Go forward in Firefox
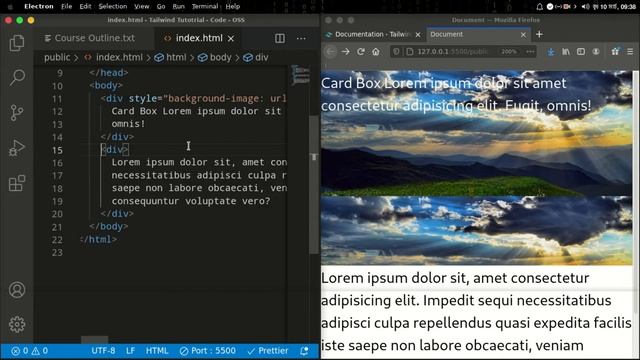Image resolution: width=640 pixels, height=360 pixels. [x=345, y=52]
